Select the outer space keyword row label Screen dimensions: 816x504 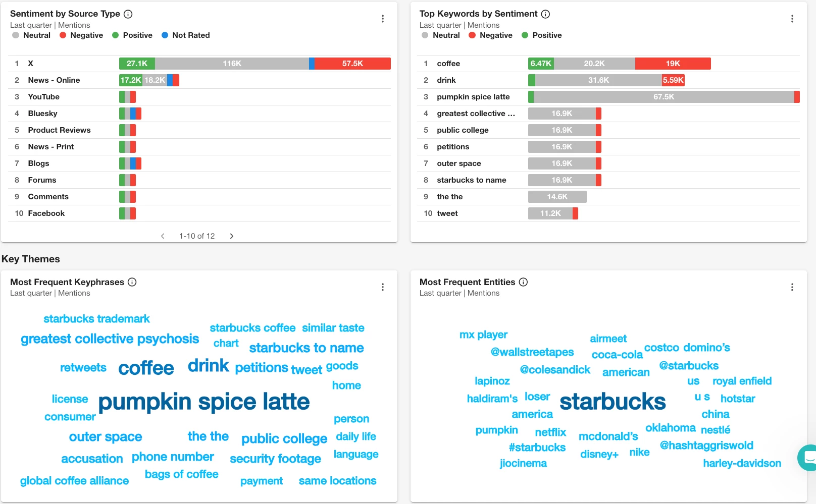(x=459, y=163)
